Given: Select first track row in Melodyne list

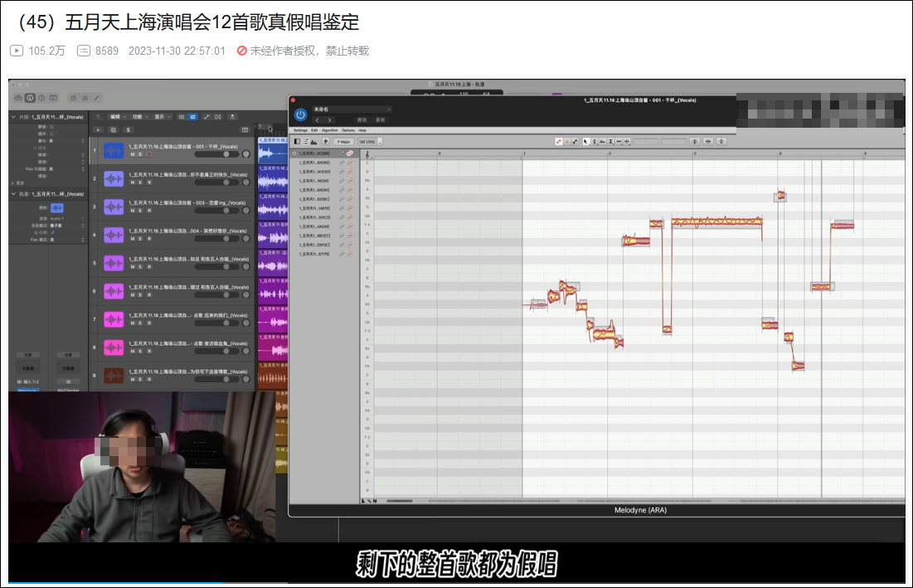Looking at the screenshot, I should 323,153.
